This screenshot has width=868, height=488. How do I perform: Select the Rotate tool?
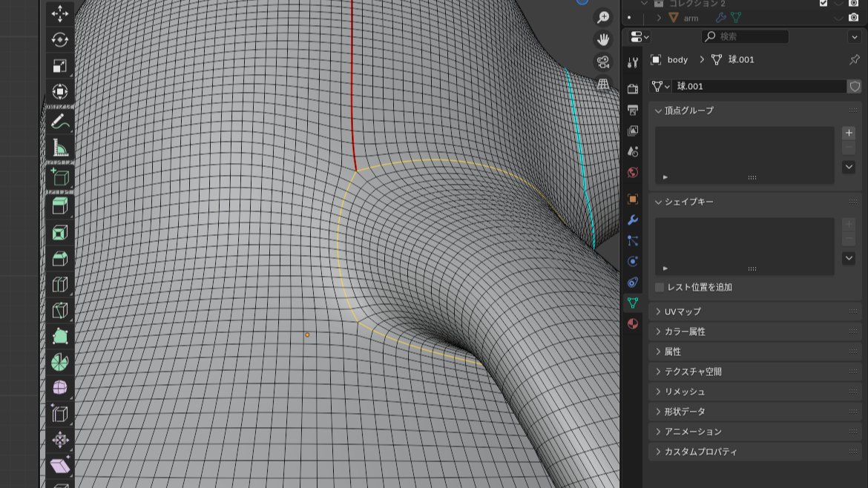click(60, 39)
